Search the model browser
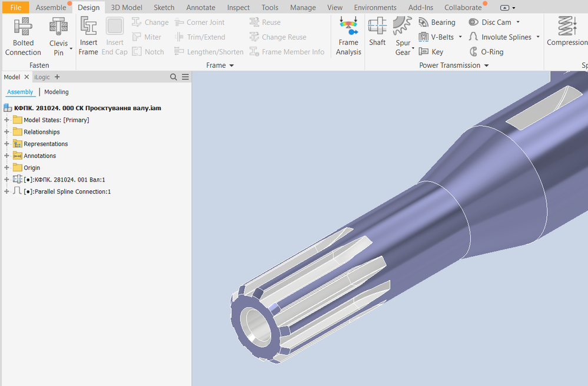The width and height of the screenshot is (588, 386). (173, 77)
